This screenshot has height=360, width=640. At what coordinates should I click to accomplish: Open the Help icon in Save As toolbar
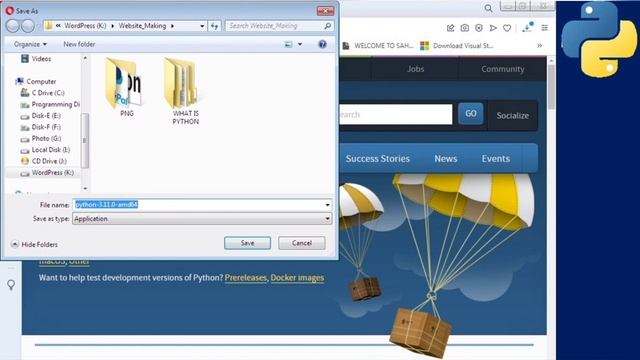pyautogui.click(x=322, y=44)
